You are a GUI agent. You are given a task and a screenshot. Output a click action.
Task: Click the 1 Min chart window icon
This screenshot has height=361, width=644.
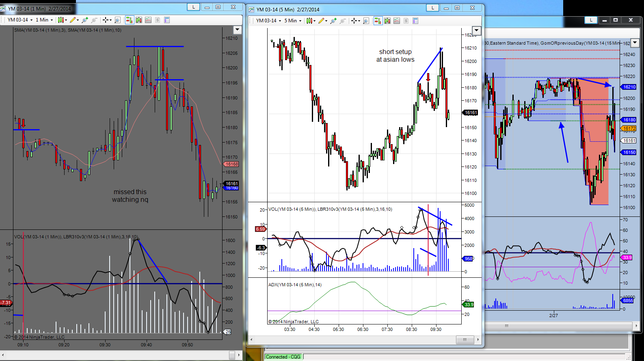pyautogui.click(x=3, y=9)
